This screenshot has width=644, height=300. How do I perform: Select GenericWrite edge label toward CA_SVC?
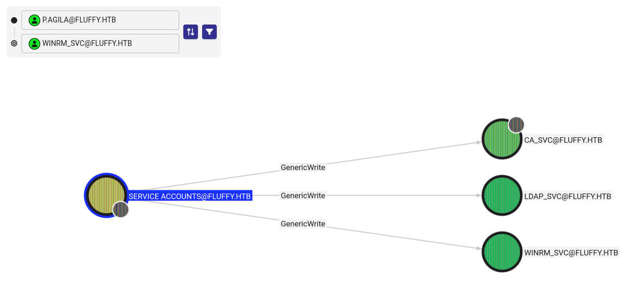coord(303,167)
